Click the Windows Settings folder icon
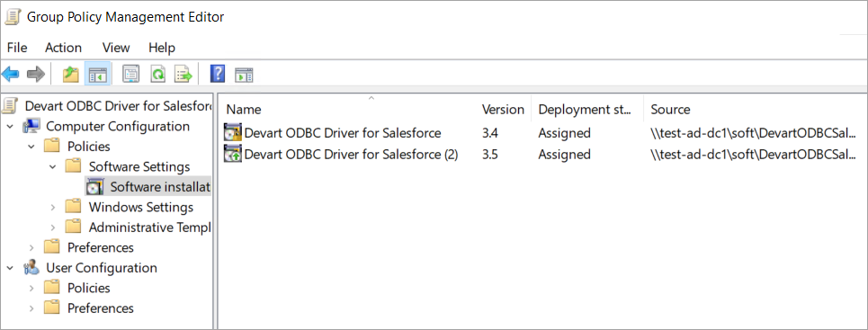The image size is (868, 330). pos(73,207)
